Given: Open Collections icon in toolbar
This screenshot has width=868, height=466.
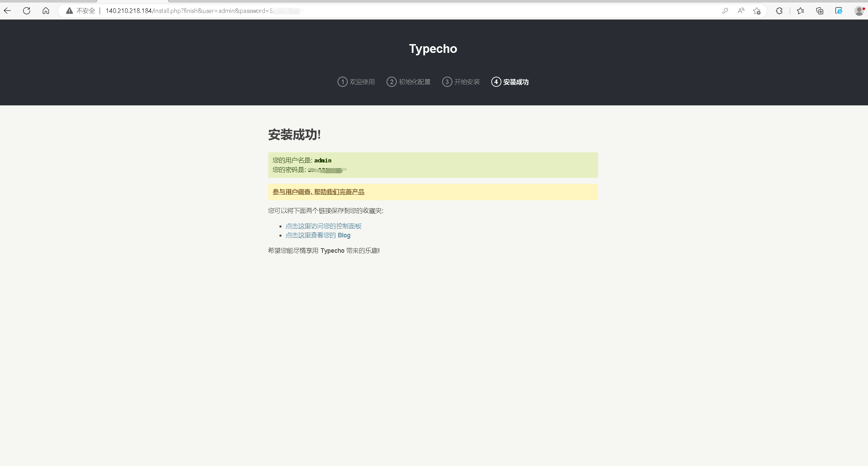Looking at the screenshot, I should point(820,11).
